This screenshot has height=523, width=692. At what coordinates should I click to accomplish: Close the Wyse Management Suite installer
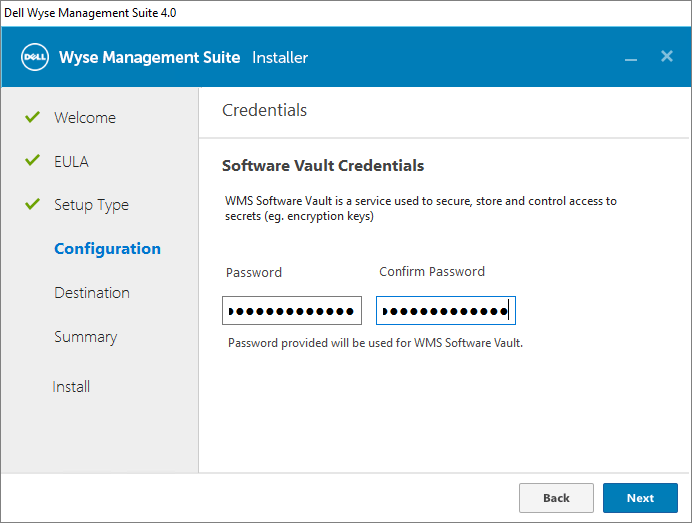[667, 56]
